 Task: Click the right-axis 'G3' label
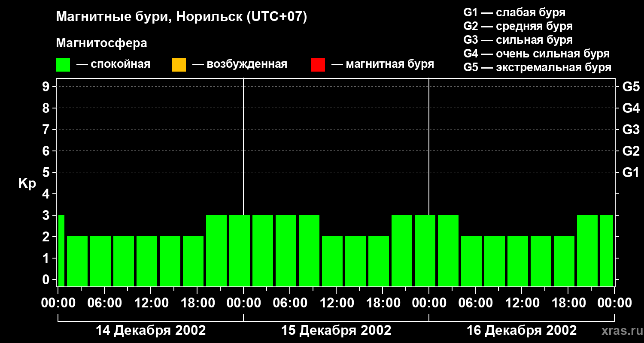pos(631,129)
